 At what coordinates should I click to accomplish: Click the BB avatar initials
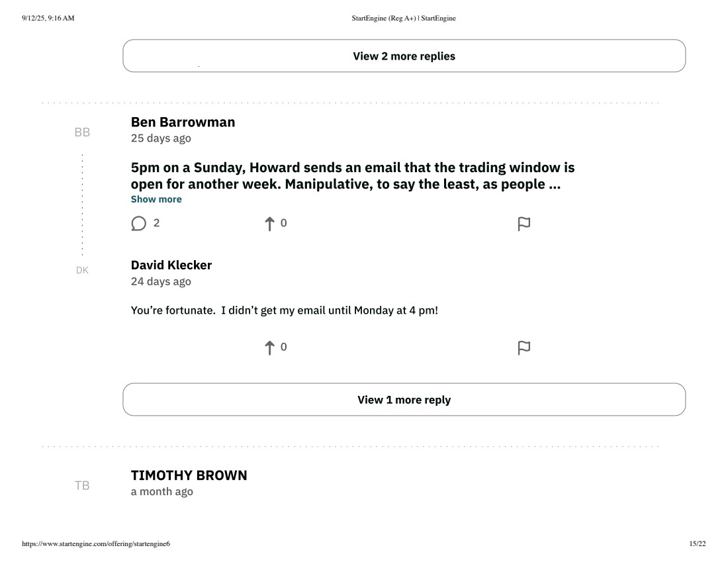[x=82, y=132]
